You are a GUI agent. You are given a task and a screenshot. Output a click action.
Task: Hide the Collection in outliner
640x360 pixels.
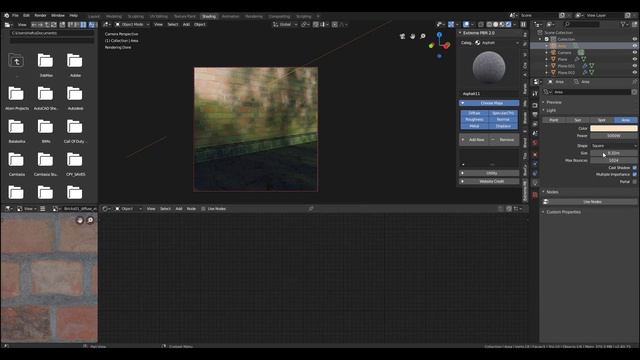point(635,39)
